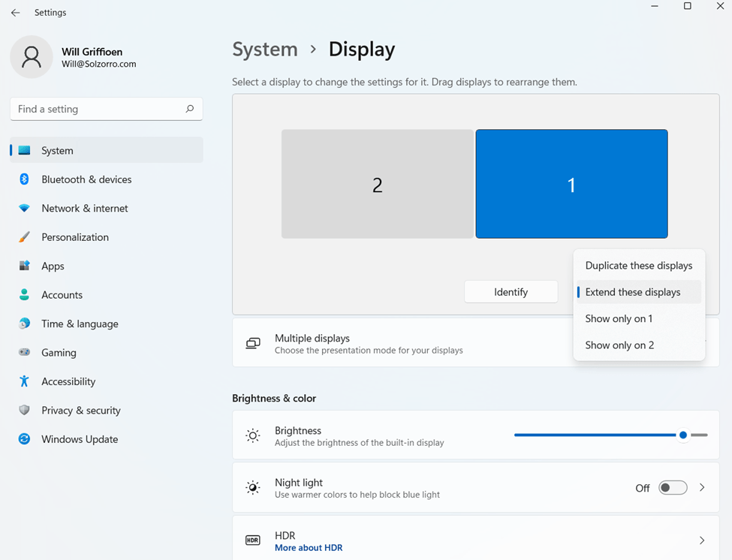Screen dimensions: 732x560
Task: Click the Personalization paintbrush icon
Action: tap(24, 237)
